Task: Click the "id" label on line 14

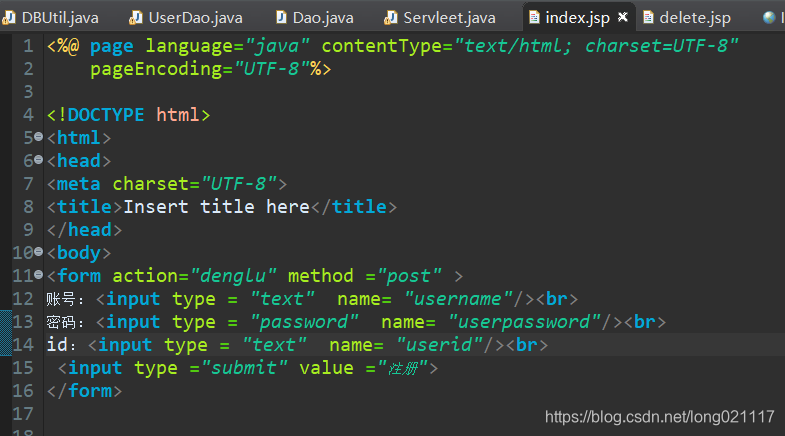Action: pos(57,345)
